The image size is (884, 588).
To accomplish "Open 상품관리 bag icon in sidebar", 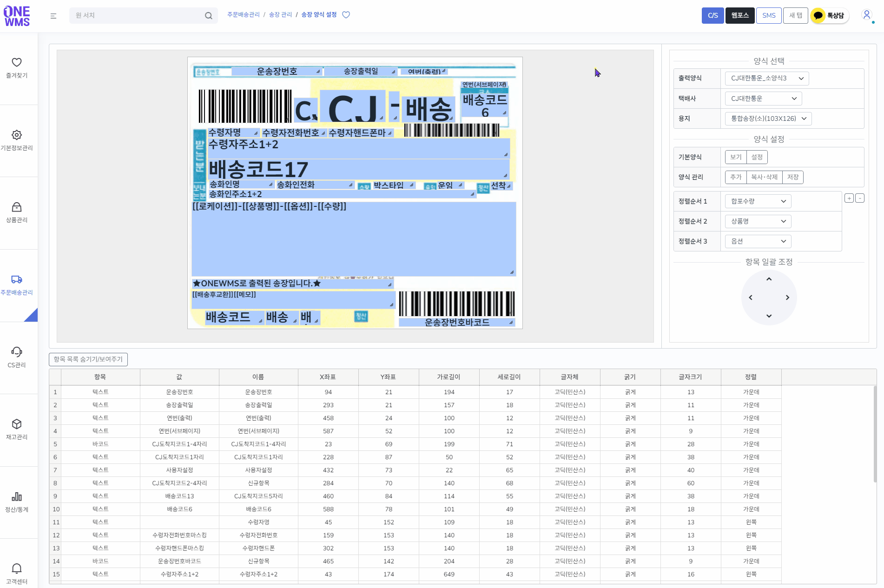I will 17,207.
